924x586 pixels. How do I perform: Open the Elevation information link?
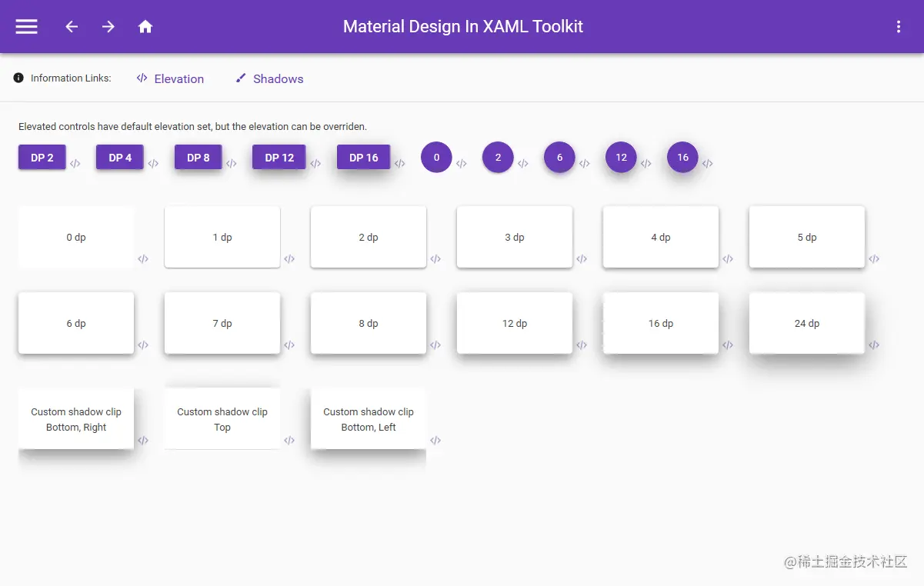(x=170, y=78)
